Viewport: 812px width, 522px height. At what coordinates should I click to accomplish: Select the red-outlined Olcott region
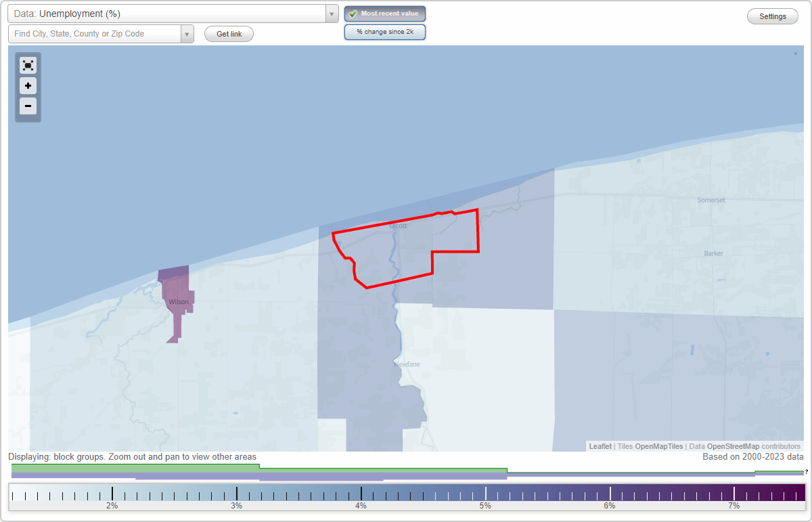[x=392, y=244]
